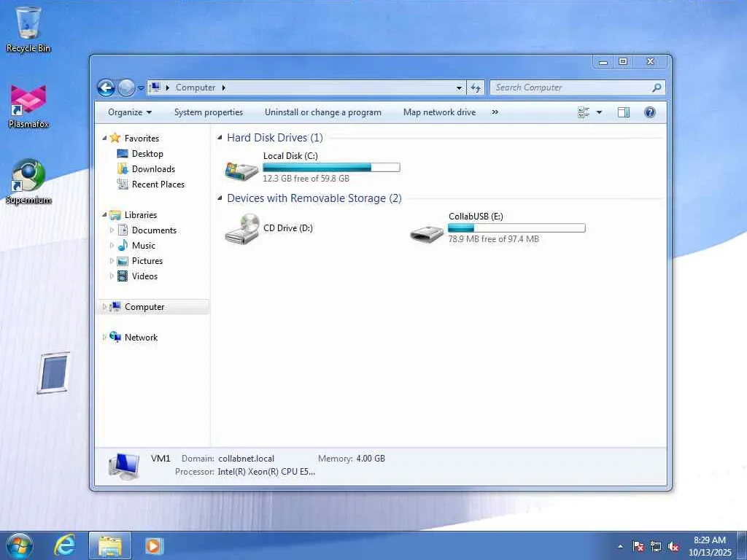The height and width of the screenshot is (560, 747).
Task: Select the CD Drive (D:) icon
Action: pos(242,229)
